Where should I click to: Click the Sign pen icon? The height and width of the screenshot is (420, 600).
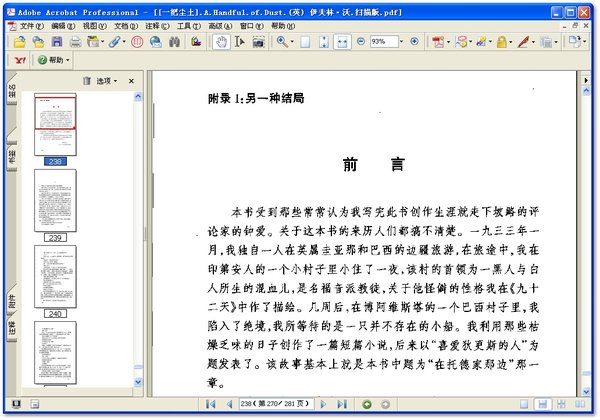[x=523, y=42]
